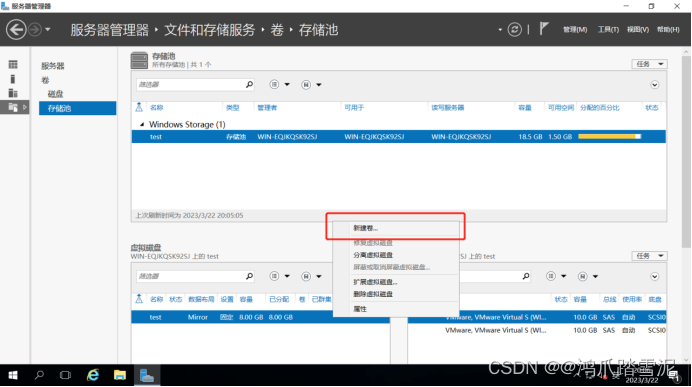Open saved queries icon in storage pool pane
The image size is (692, 387).
pos(306,84)
